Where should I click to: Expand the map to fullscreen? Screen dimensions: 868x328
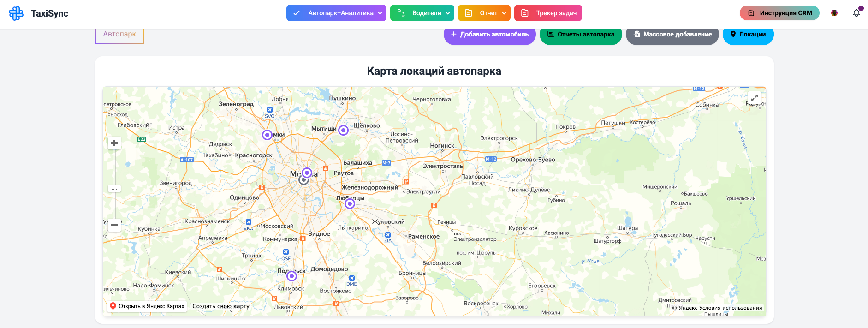(x=755, y=98)
